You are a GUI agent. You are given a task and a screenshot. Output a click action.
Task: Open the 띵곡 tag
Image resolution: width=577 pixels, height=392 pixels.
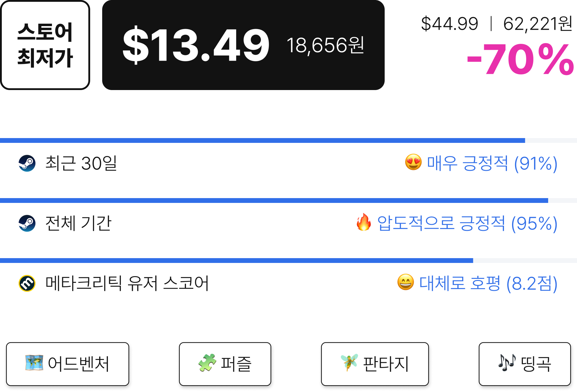click(x=525, y=364)
